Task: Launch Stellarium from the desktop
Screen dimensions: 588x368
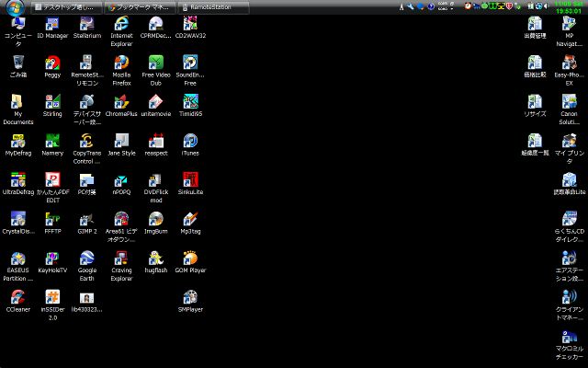Action: (x=87, y=29)
